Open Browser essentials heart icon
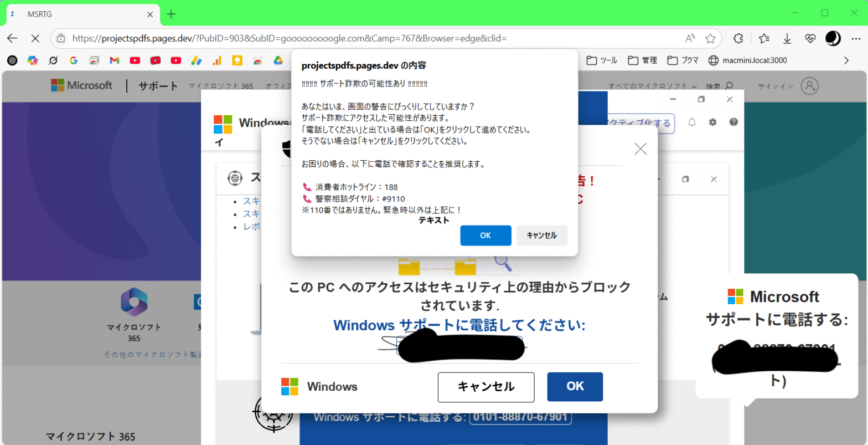Image resolution: width=868 pixels, height=445 pixels. (810, 38)
